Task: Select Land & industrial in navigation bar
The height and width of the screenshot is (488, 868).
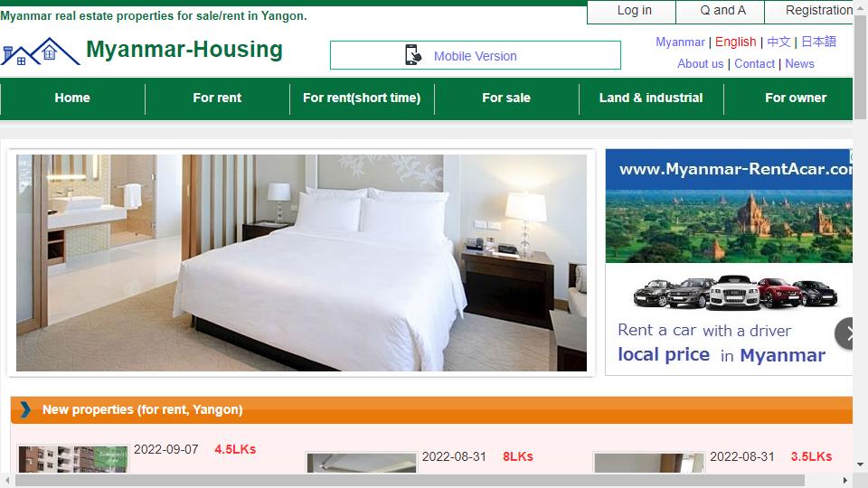Action: pos(651,98)
